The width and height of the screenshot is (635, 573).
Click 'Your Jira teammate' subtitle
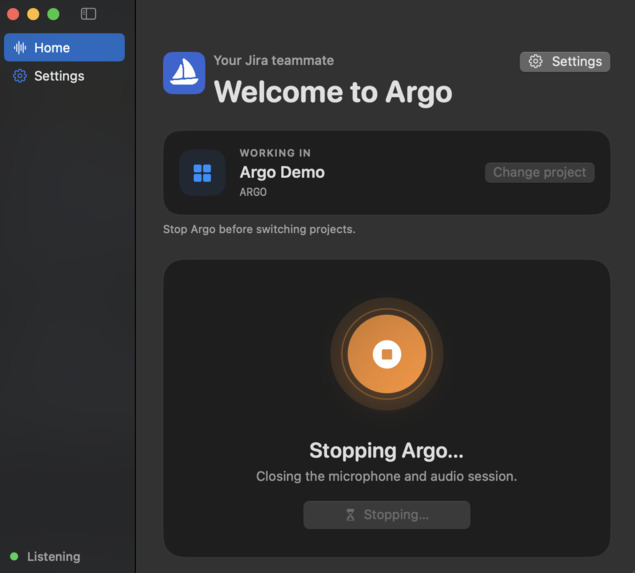point(274,60)
